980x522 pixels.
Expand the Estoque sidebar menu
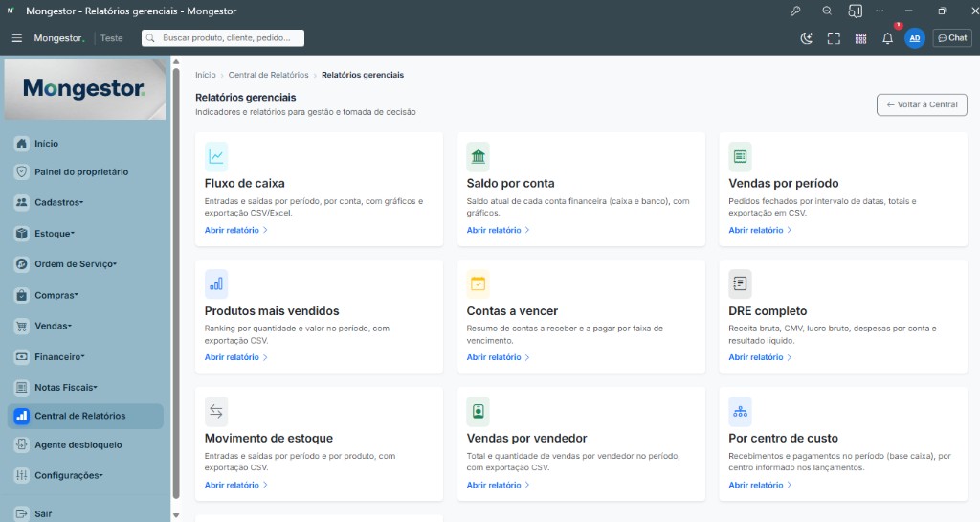pyautogui.click(x=85, y=233)
